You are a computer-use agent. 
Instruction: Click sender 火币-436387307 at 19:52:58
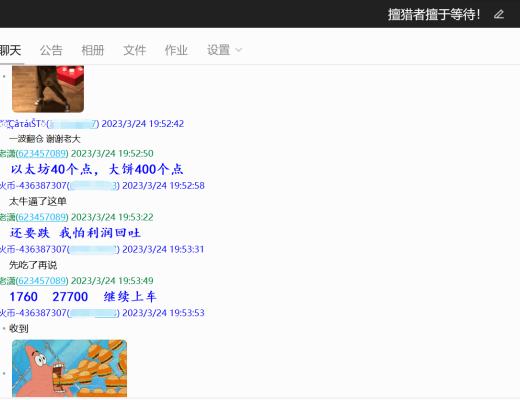click(x=33, y=186)
